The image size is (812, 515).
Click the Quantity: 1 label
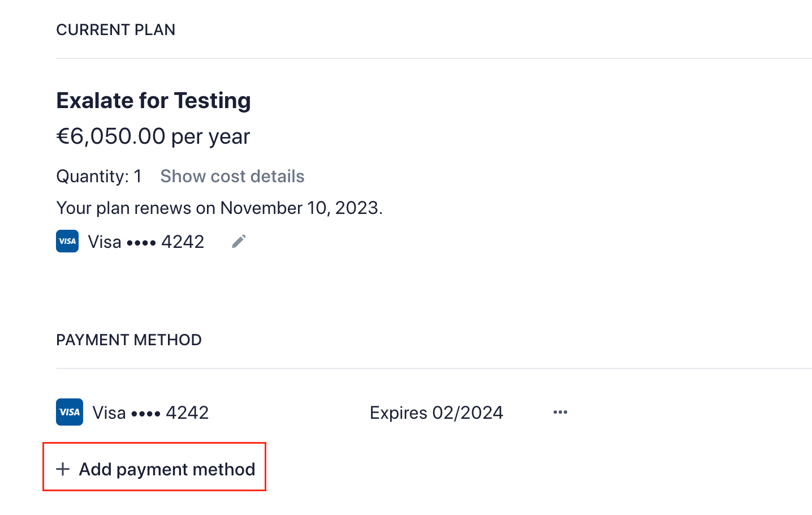coord(99,177)
